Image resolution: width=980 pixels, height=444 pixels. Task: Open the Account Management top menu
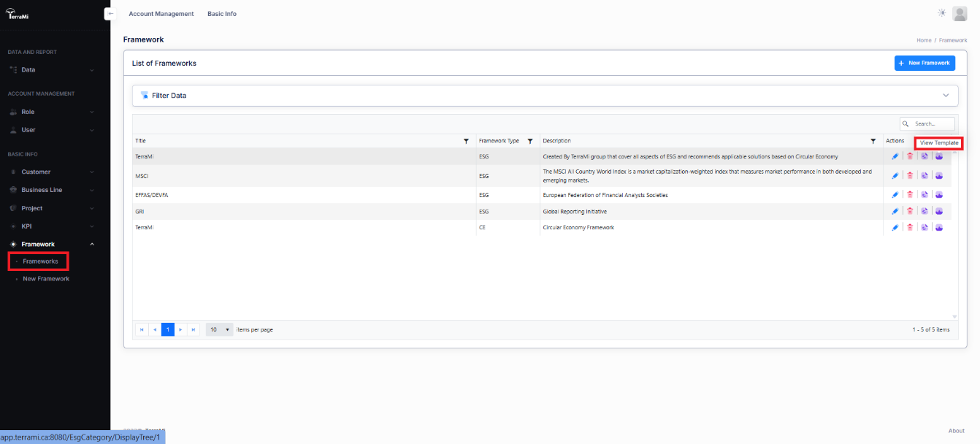[x=161, y=14]
